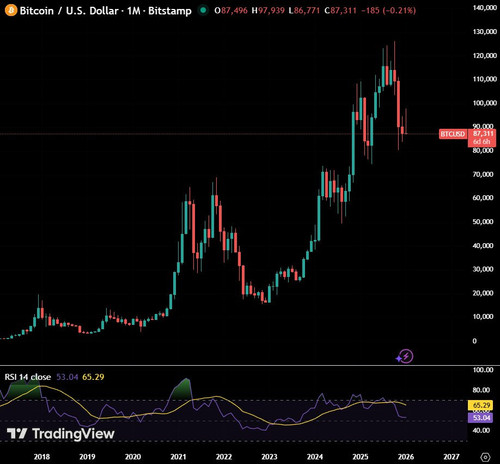The height and width of the screenshot is (464, 500).
Task: Click the 100,000 price axis label
Action: point(485,103)
